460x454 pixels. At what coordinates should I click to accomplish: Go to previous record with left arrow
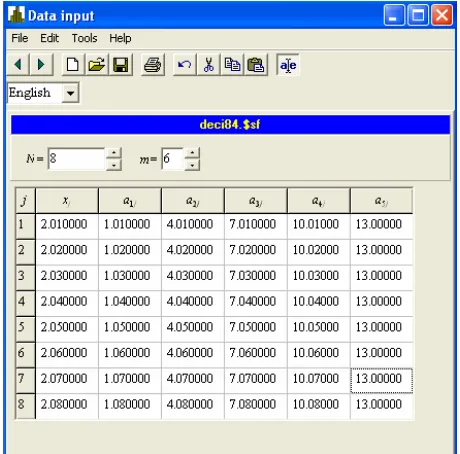click(x=18, y=64)
